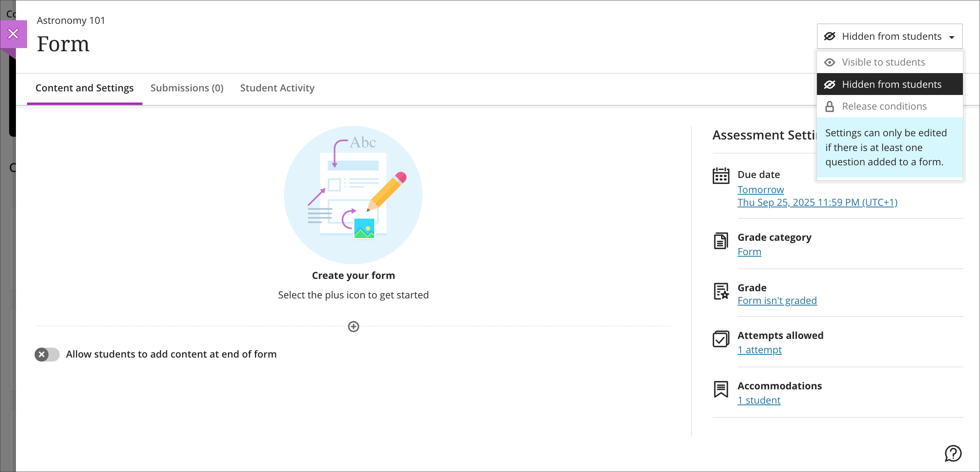Click the Accommodations bookmark icon
The width and height of the screenshot is (980, 472).
[x=721, y=389]
